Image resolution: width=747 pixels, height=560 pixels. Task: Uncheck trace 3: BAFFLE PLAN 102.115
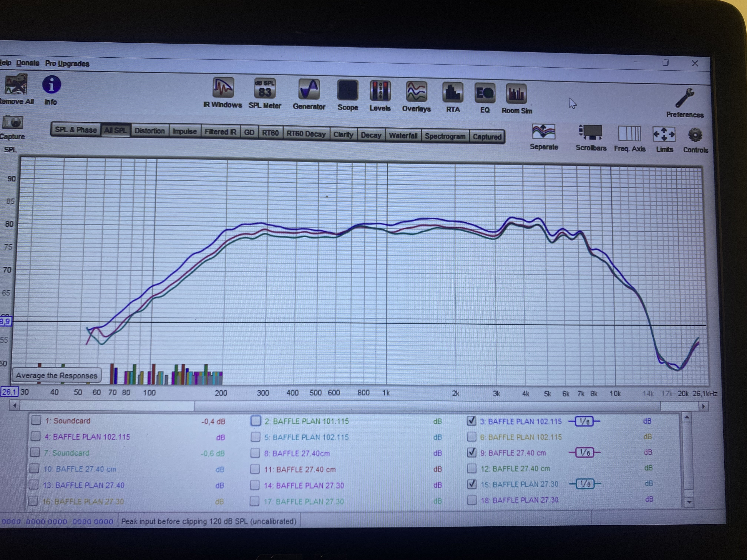[x=472, y=421]
